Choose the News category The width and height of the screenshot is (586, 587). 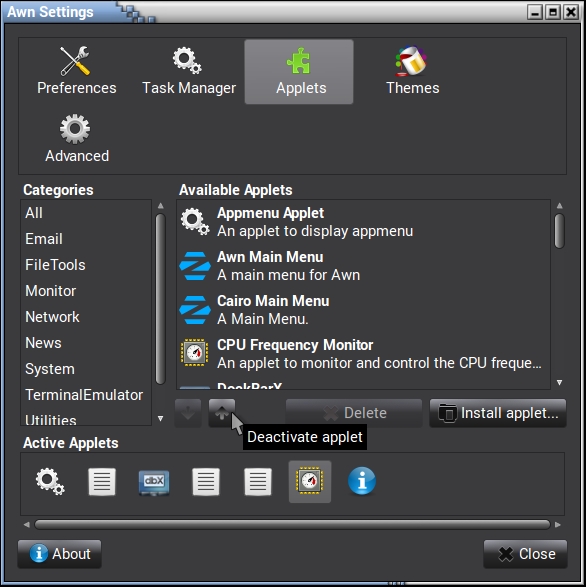click(86, 343)
